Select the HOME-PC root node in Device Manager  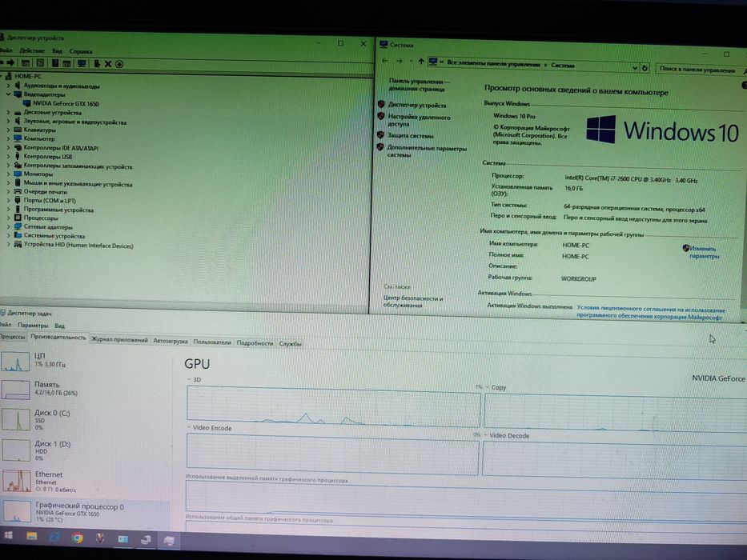point(28,76)
